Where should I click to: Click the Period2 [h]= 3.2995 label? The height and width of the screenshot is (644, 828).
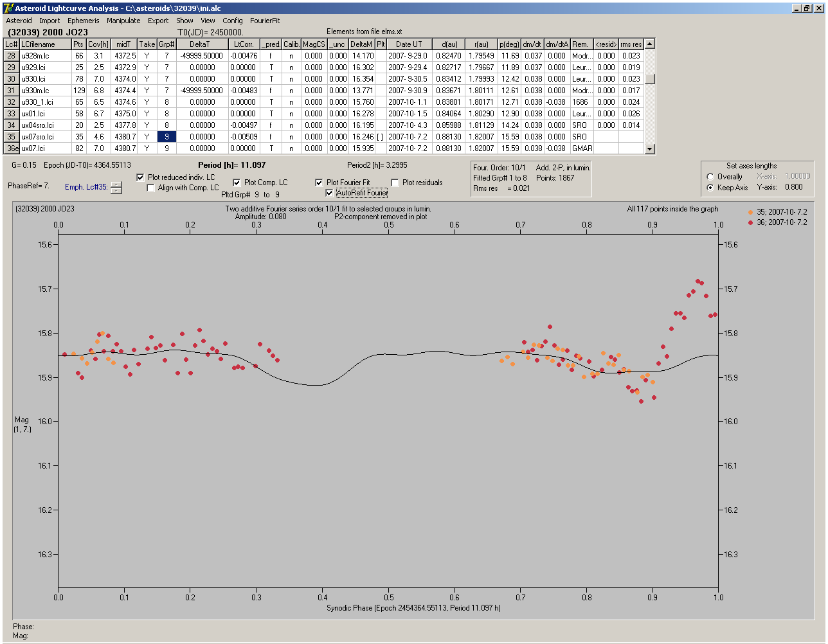tap(377, 165)
